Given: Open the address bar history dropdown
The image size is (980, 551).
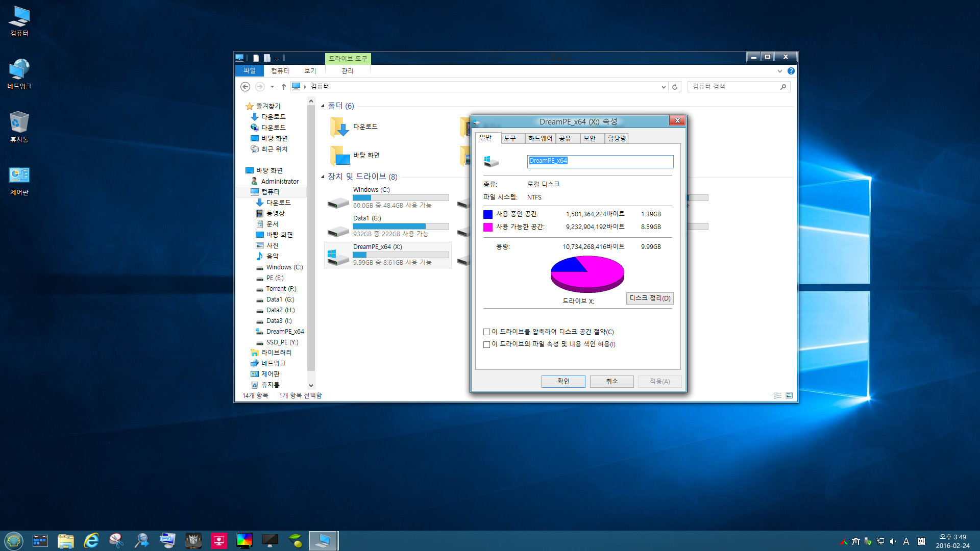Looking at the screenshot, I should tap(664, 87).
